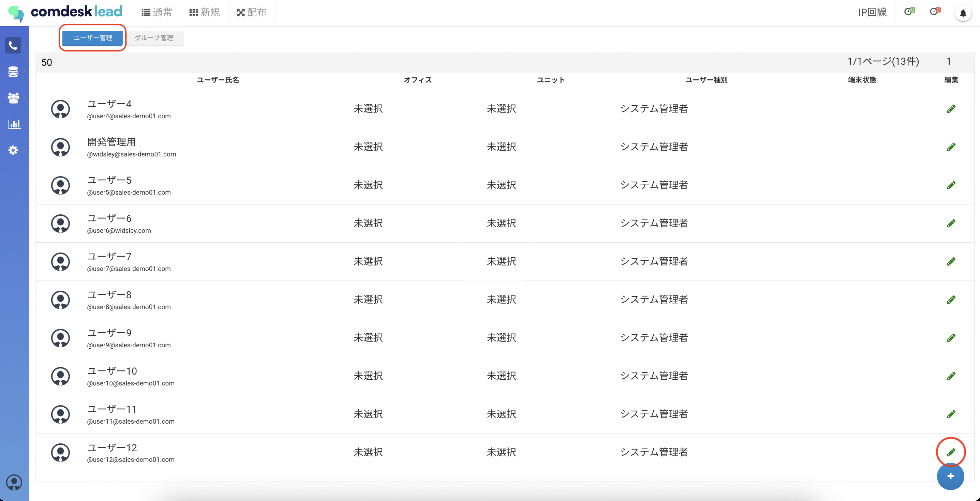
Task: Edit ユーザー12 with pencil icon
Action: (x=951, y=452)
